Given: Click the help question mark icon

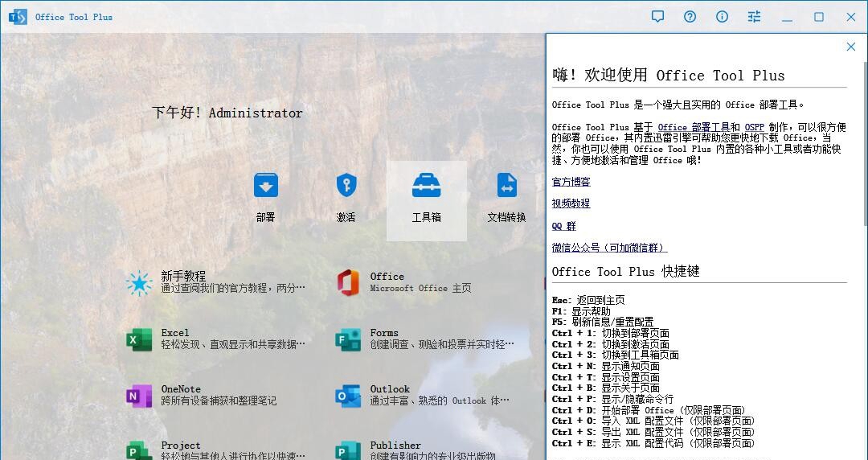Looking at the screenshot, I should click(690, 17).
